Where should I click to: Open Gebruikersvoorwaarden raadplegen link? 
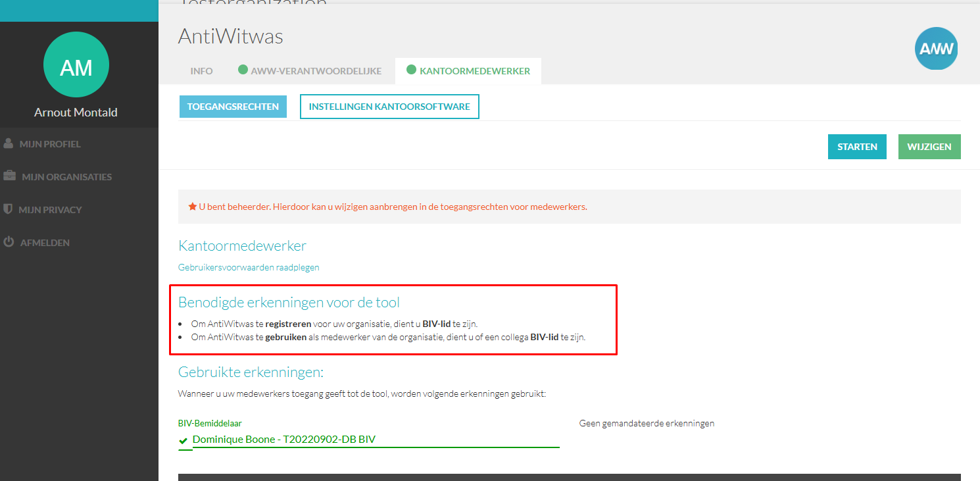click(249, 267)
